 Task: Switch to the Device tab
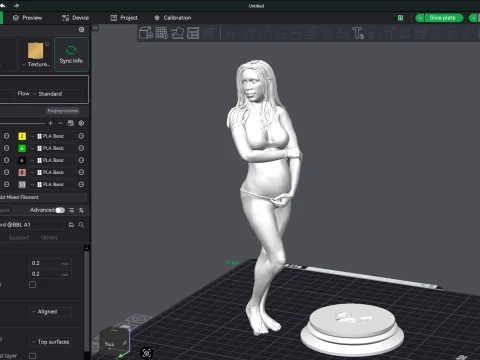click(x=75, y=18)
